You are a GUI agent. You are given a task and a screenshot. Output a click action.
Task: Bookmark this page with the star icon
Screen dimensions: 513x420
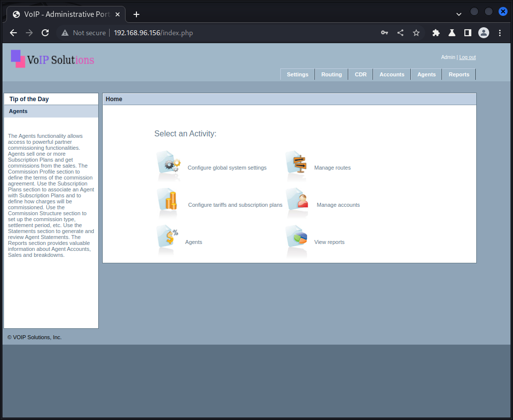[416, 33]
